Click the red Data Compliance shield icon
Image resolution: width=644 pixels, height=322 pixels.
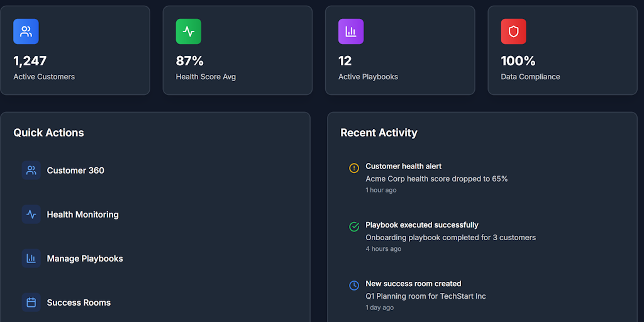pyautogui.click(x=513, y=31)
